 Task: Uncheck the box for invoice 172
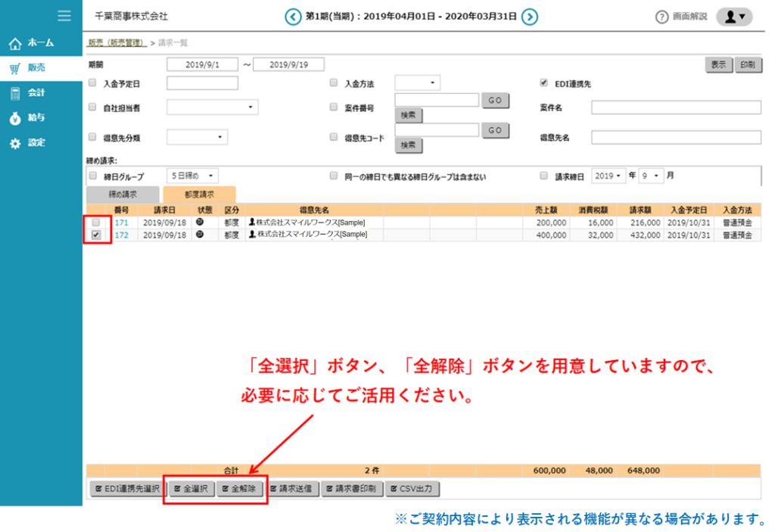pos(96,235)
